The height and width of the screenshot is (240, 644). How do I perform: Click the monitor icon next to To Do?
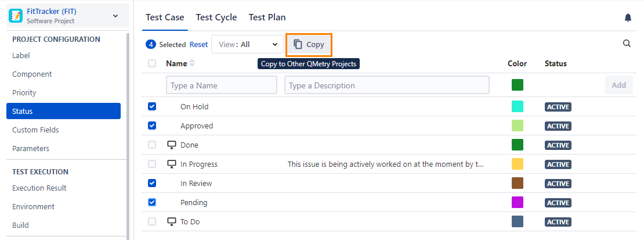tap(172, 222)
